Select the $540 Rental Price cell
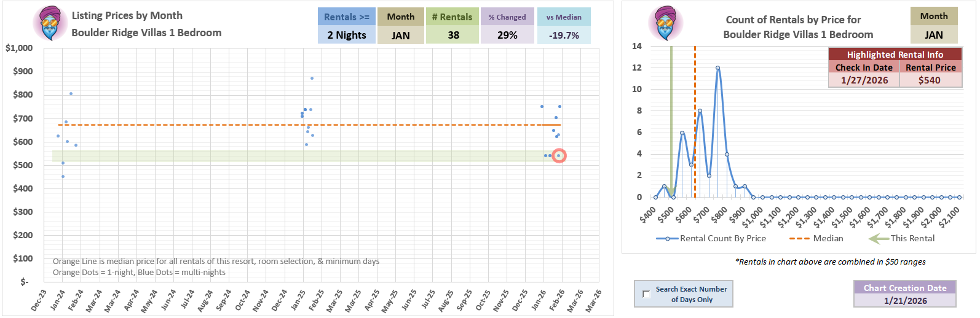The height and width of the screenshot is (318, 980). 930,80
